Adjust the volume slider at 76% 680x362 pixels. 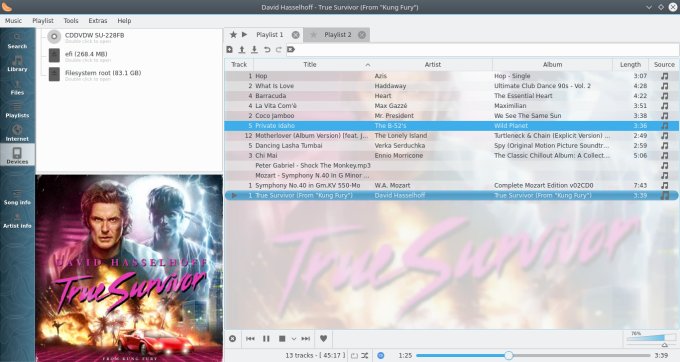pyautogui.click(x=651, y=339)
